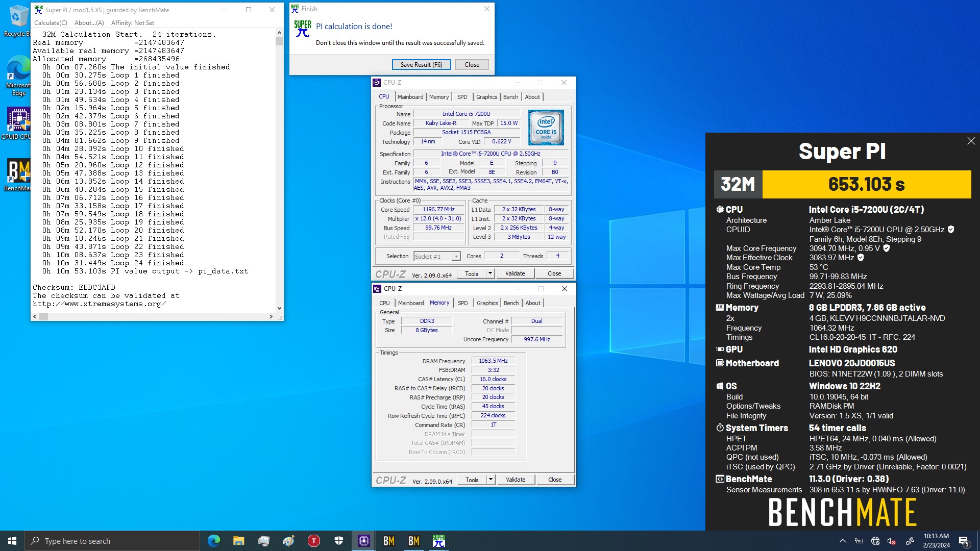Screen dimensions: 980x551
Task: Select CPU tab in lower CPU-Z window
Action: (x=384, y=303)
